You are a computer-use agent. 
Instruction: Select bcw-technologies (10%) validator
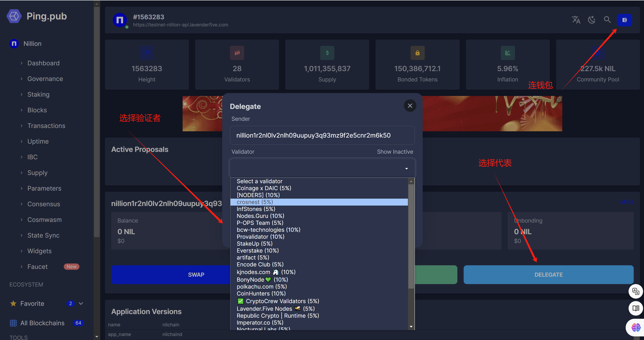[x=319, y=229]
